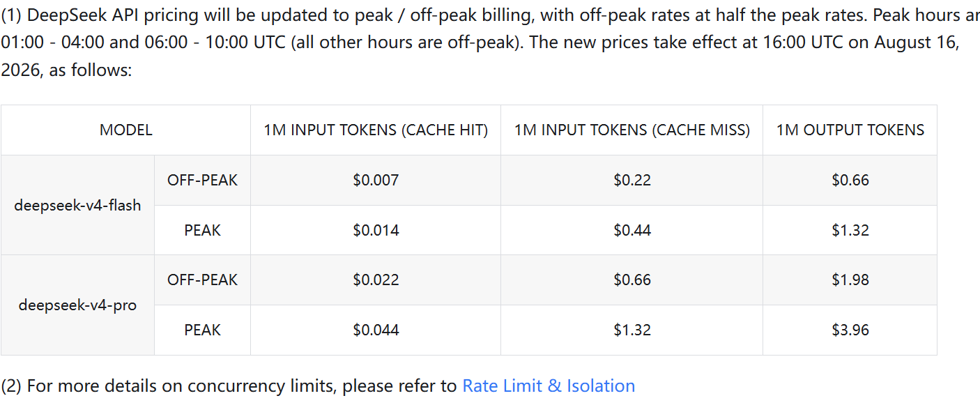Click the 1M INPUT TOKENS (CACHE HIT) header

tap(376, 130)
